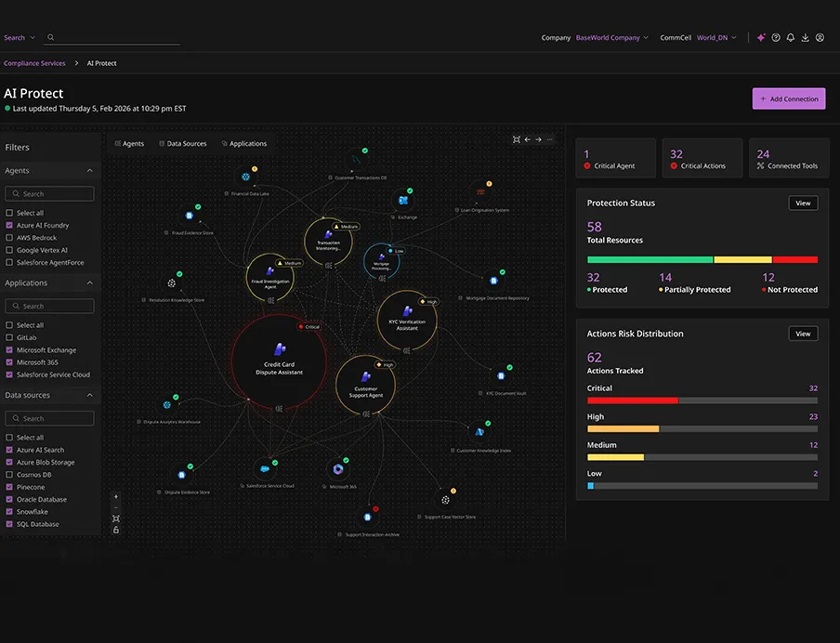The image size is (840, 643).
Task: Check the GitLab application checkbox
Action: [x=9, y=337]
